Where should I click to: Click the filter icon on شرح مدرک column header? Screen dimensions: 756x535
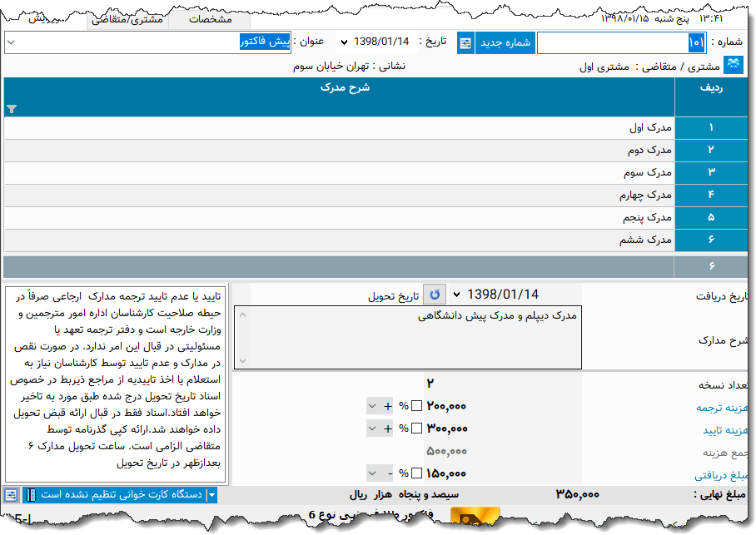pos(12,109)
